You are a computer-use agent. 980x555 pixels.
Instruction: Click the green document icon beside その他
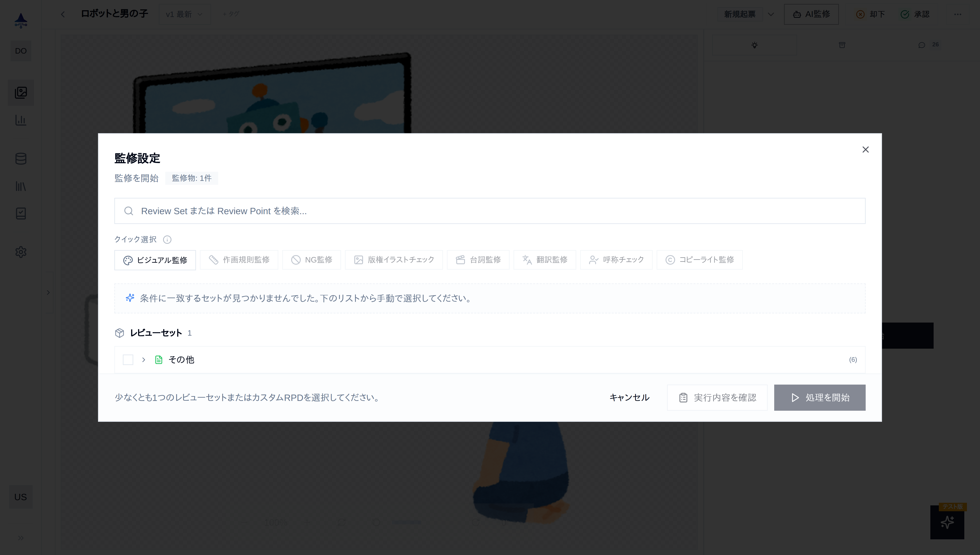click(x=159, y=360)
